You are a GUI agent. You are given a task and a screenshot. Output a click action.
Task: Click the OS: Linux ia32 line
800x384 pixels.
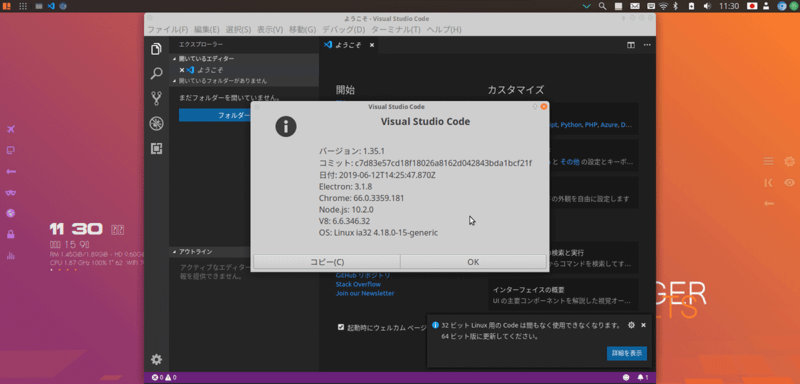pyautogui.click(x=378, y=233)
